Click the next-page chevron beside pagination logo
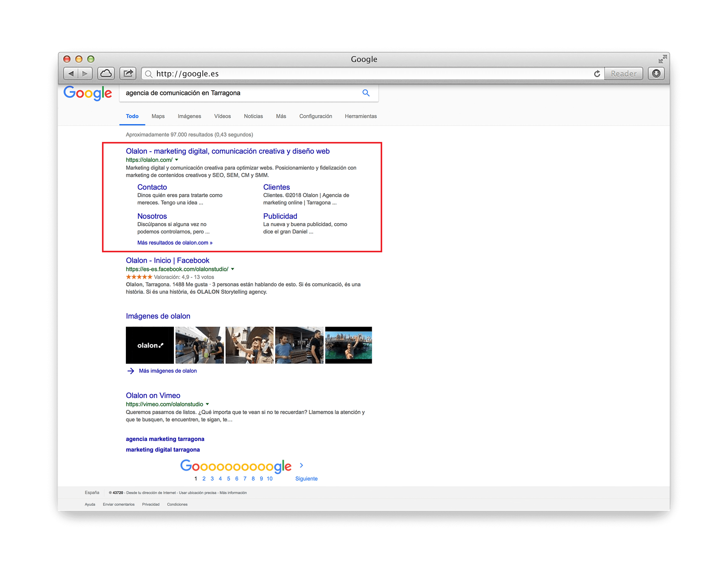Image resolution: width=728 pixels, height=570 pixels. 301,465
